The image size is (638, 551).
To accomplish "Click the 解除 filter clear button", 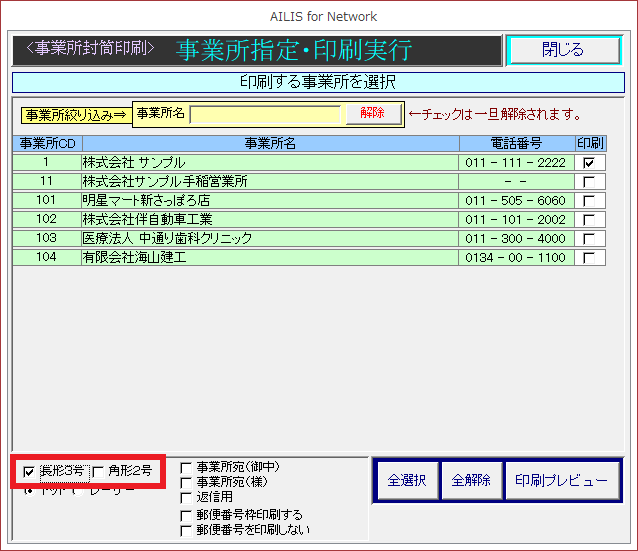I will (x=372, y=114).
